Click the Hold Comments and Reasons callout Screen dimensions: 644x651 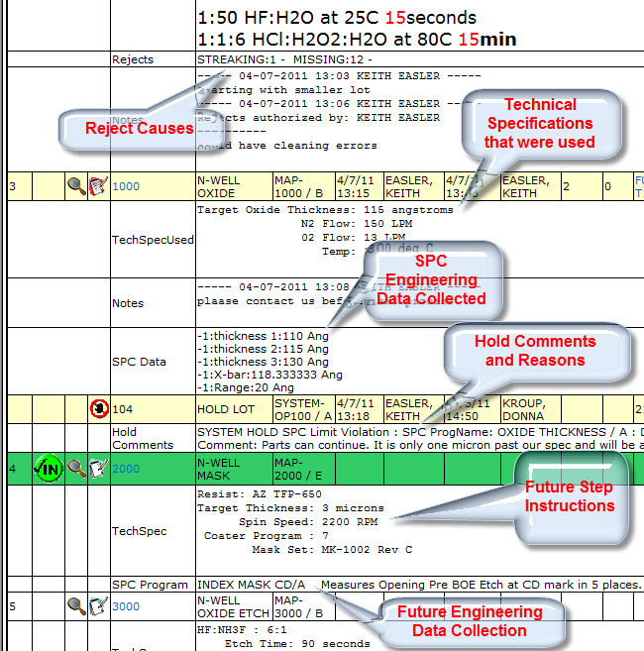pos(535,351)
